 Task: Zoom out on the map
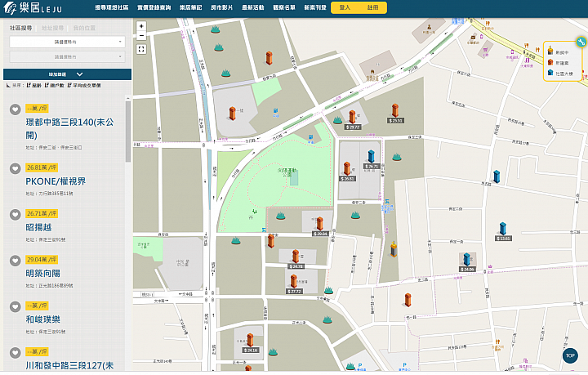pyautogui.click(x=141, y=36)
